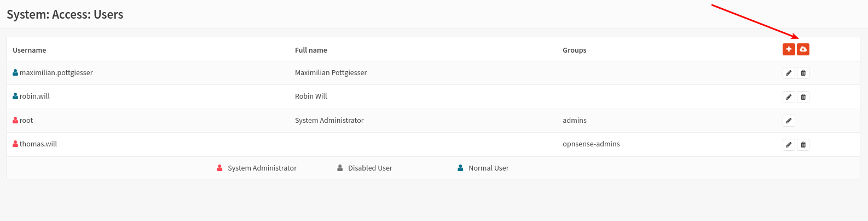
Task: Edit the root user with pencil icon
Action: pyautogui.click(x=789, y=121)
